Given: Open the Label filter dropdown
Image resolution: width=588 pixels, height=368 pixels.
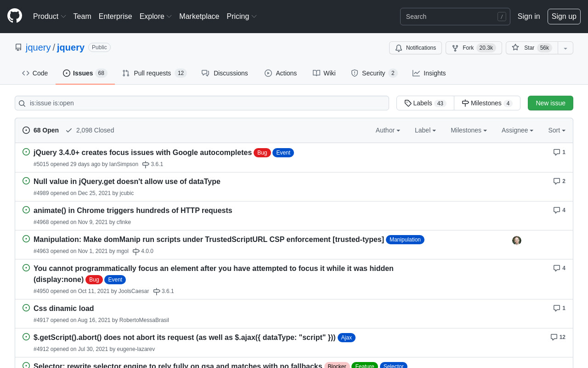Looking at the screenshot, I should [425, 130].
